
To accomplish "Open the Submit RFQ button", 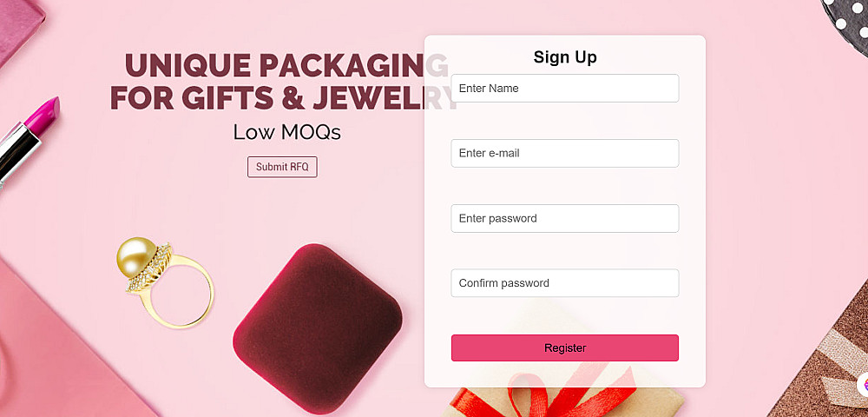I will tap(282, 167).
